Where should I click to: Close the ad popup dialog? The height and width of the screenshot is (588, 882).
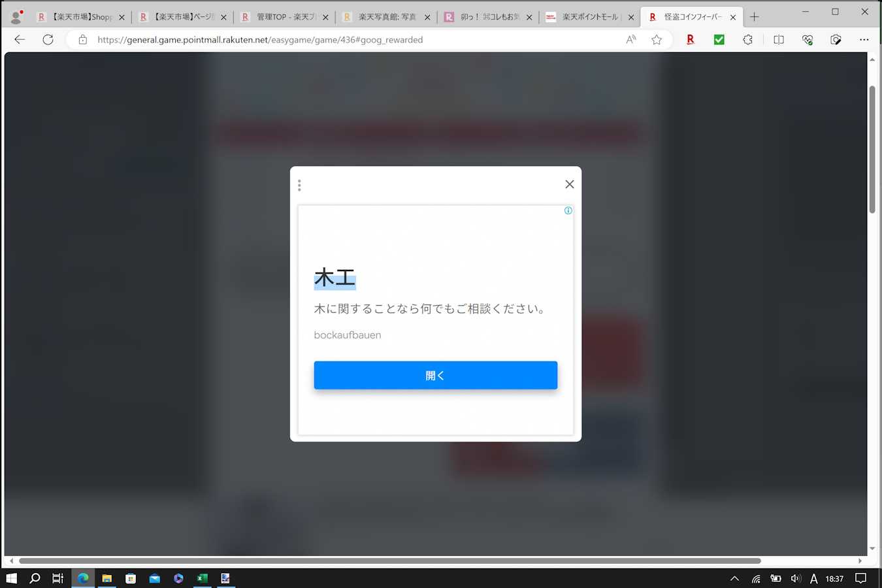click(570, 184)
